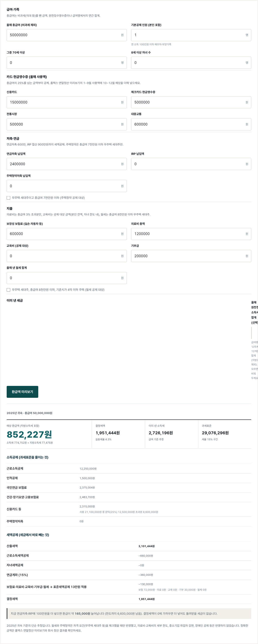Click the 신용카드 등 2,315,000원 row
The height and width of the screenshot is (644, 258).
click(129, 509)
